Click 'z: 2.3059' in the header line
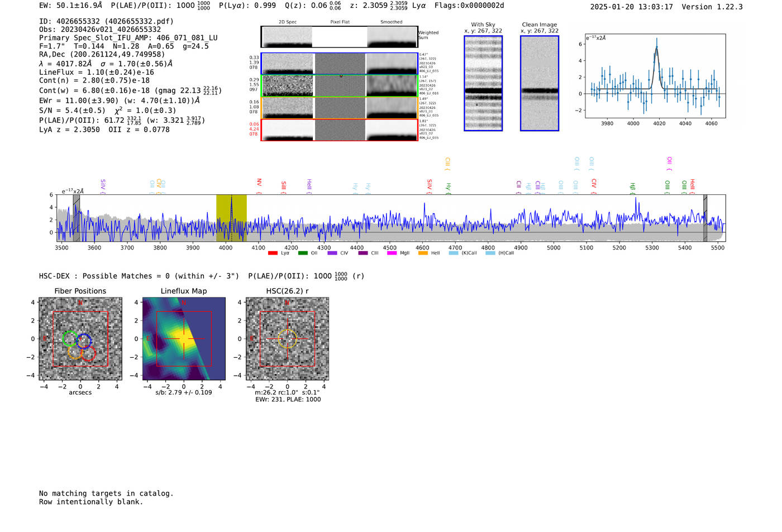Viewport: 782px width, 532px height. 369,6
